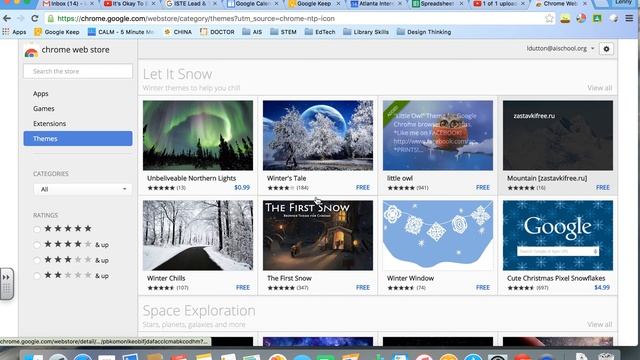
Task: Open the DOCTOR bookmark
Action: [217, 32]
